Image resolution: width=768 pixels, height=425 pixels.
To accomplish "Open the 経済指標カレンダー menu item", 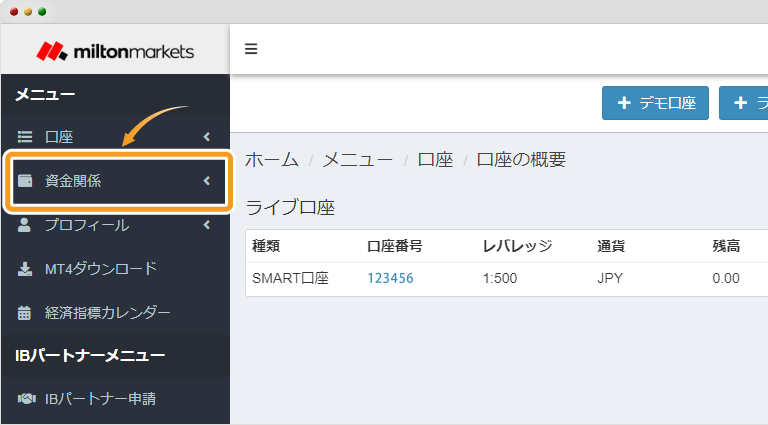I will pyautogui.click(x=107, y=313).
